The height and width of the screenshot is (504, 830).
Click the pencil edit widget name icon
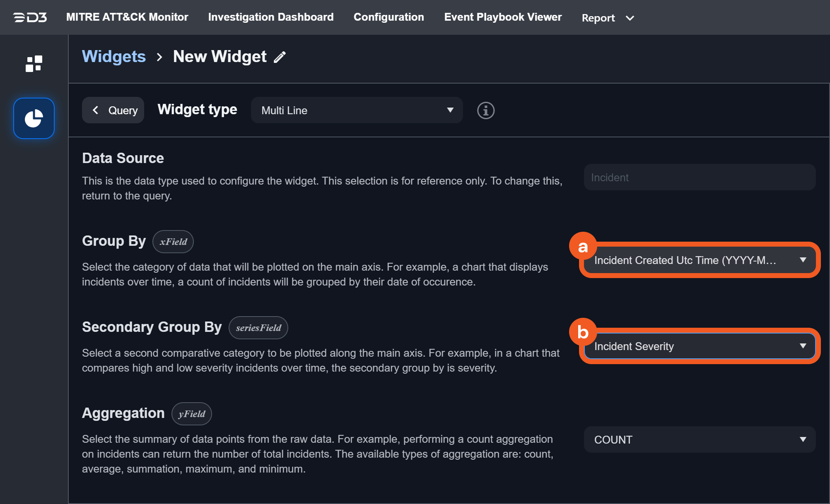pyautogui.click(x=280, y=57)
